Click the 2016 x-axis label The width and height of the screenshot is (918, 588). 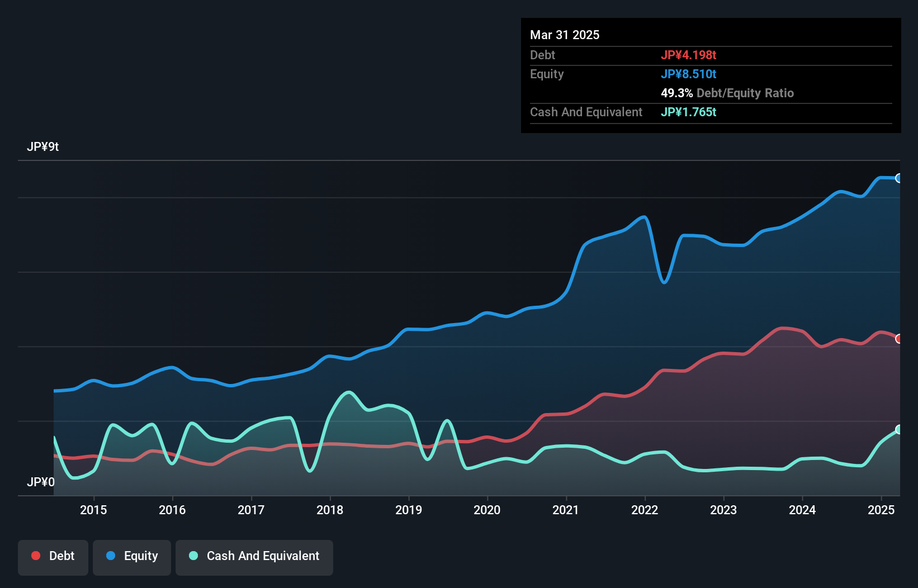pos(172,510)
